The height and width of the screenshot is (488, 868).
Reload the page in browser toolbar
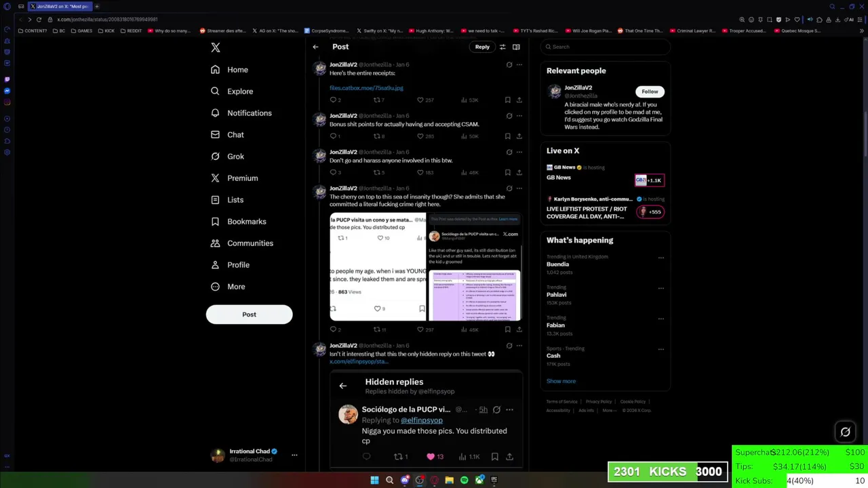tap(39, 20)
